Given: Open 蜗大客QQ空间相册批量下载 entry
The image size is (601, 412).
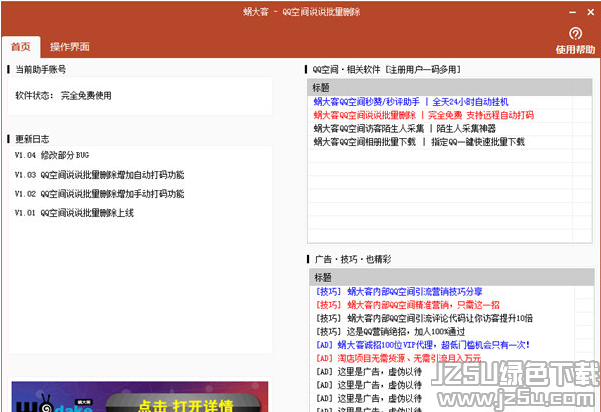Looking at the screenshot, I should pos(419,142).
